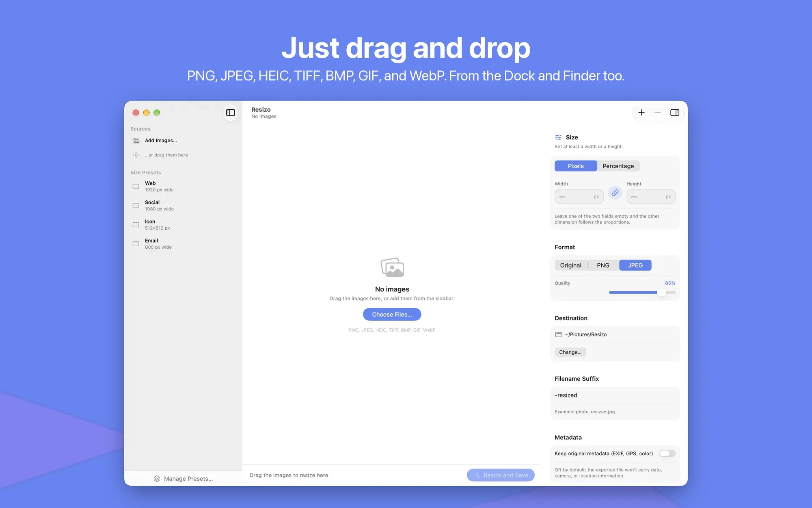Image resolution: width=812 pixels, height=508 pixels.
Task: Click the destination folder icon
Action: click(x=559, y=334)
